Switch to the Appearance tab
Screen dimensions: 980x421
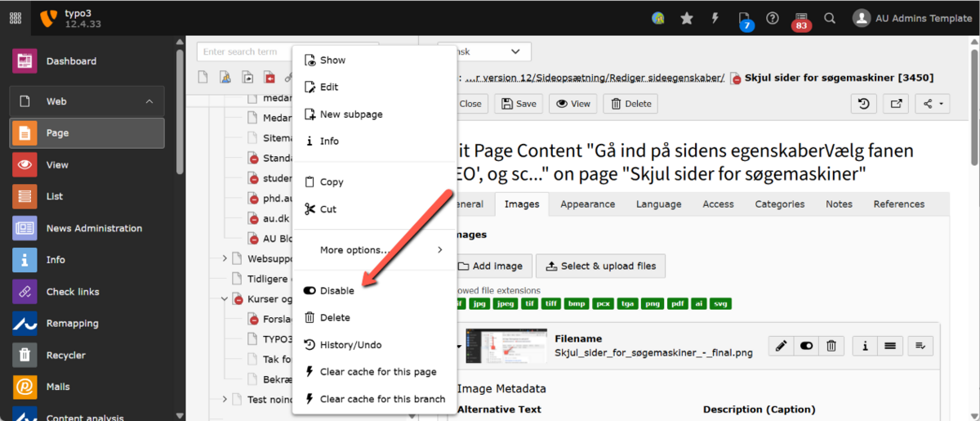[x=588, y=204]
